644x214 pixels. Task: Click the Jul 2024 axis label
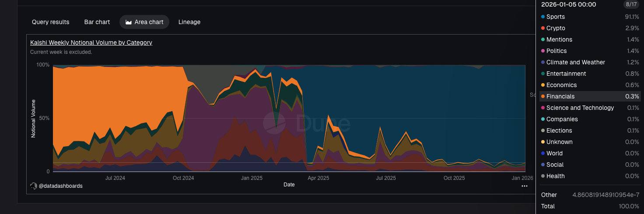pyautogui.click(x=115, y=178)
